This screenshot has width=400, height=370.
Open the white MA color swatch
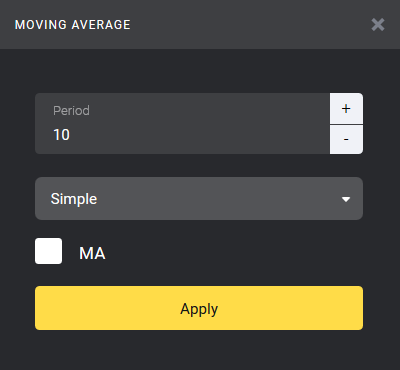tap(48, 251)
